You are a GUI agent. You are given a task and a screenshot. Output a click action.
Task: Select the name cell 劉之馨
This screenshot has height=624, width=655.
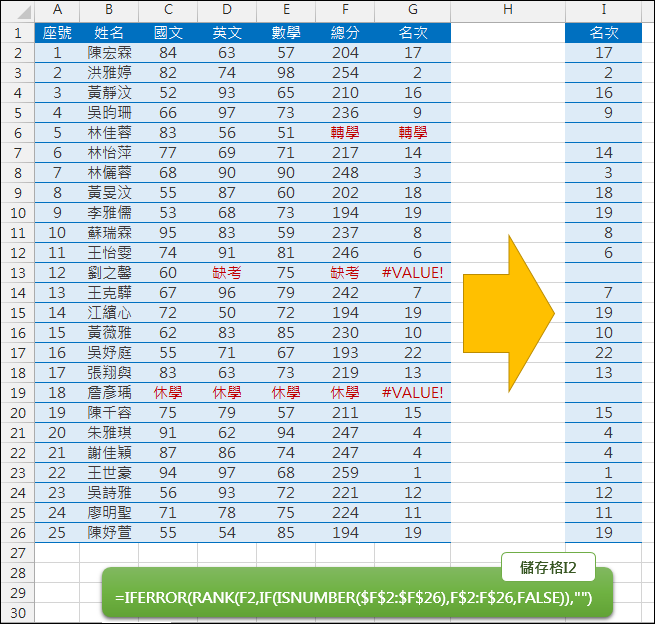[109, 273]
